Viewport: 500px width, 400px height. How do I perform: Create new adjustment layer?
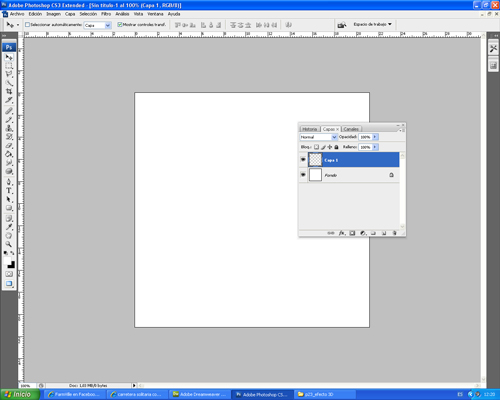click(x=363, y=233)
